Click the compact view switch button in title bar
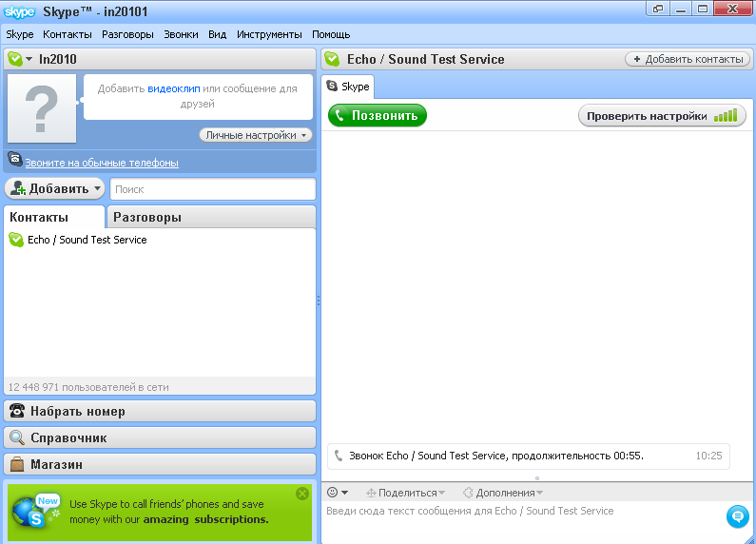756x544 pixels. click(x=658, y=10)
